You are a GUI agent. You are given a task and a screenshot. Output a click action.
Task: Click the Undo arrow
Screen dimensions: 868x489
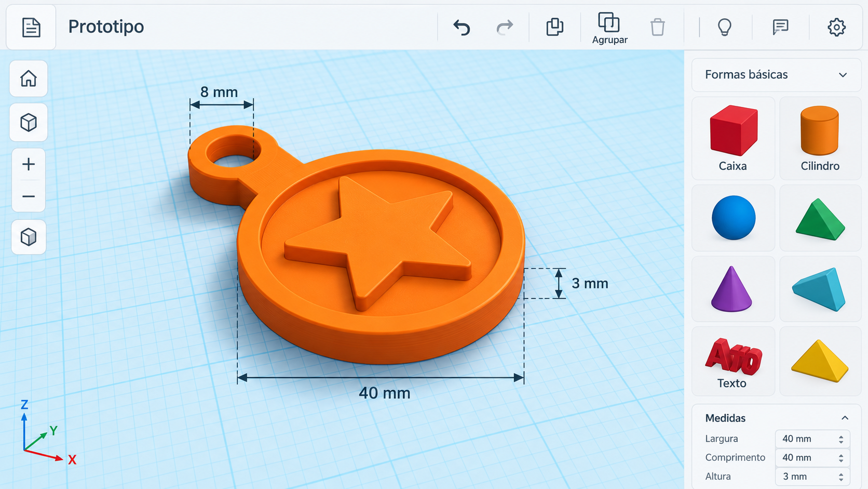(x=462, y=27)
